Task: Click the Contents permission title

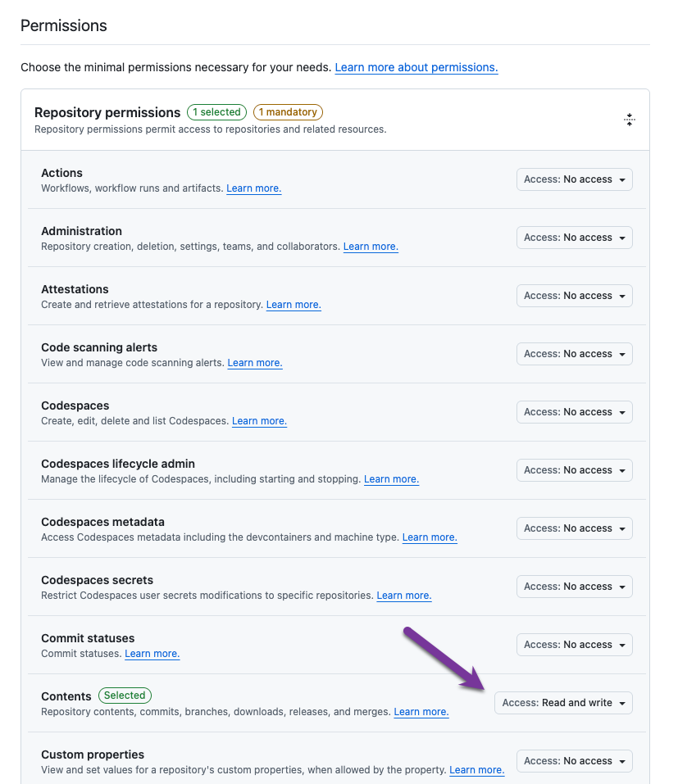Action: tap(66, 696)
